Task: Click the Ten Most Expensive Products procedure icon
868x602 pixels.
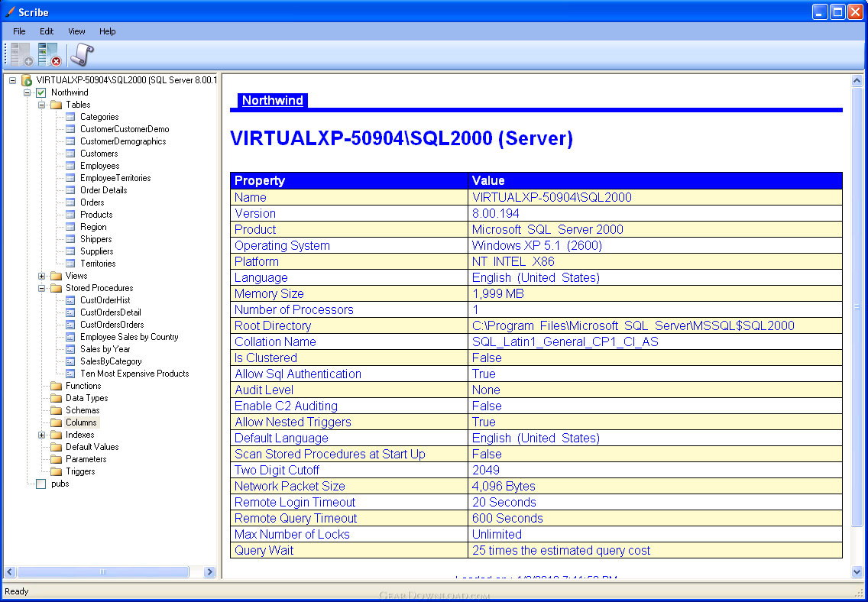Action: tap(70, 374)
